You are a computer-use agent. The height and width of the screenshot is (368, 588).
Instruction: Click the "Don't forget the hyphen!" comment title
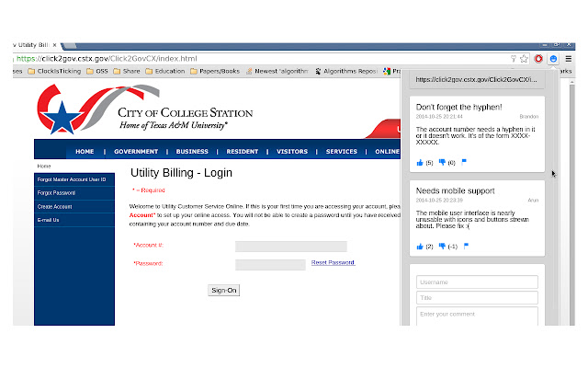[459, 107]
